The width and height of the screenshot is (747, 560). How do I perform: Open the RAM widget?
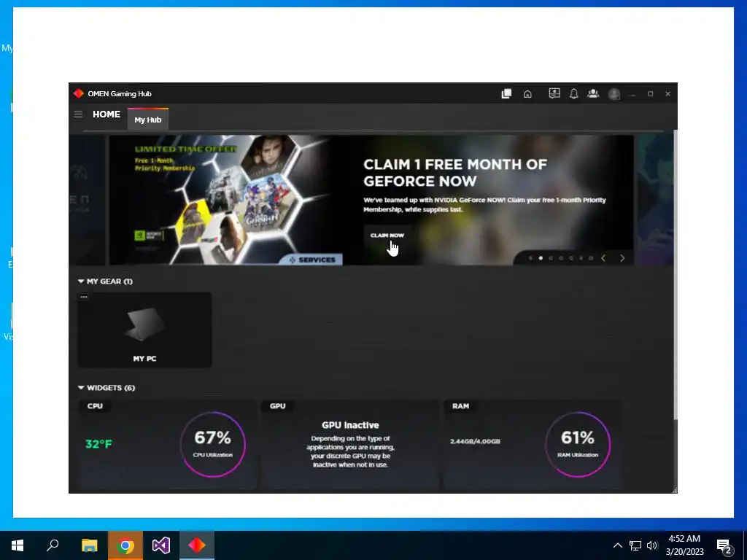pos(533,445)
